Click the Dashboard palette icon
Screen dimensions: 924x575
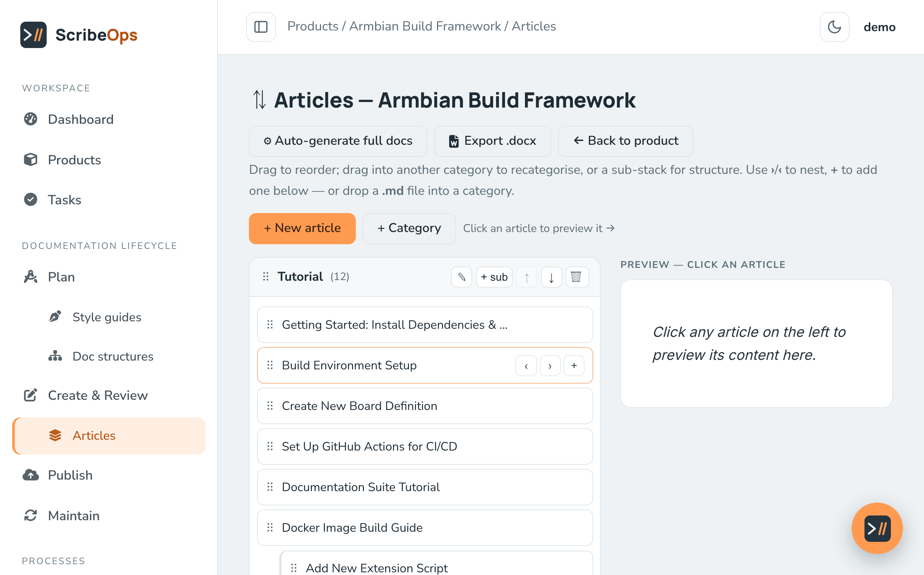30,119
